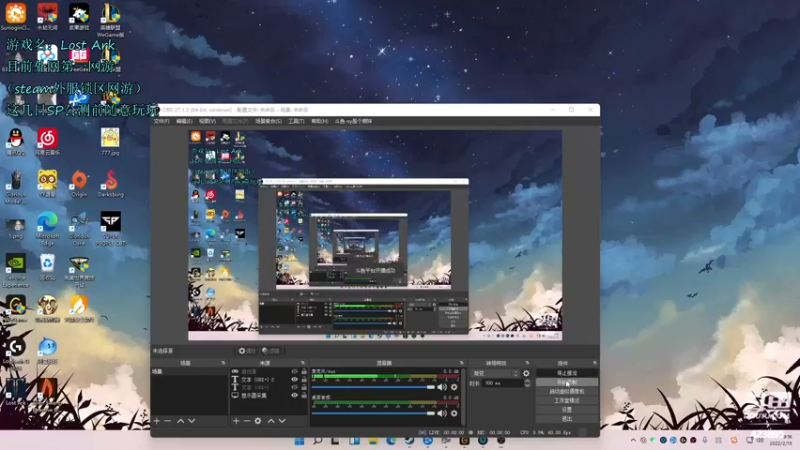Open Recycle Bin desktop icon
Image resolution: width=800 pixels, height=450 pixels.
coord(47,267)
